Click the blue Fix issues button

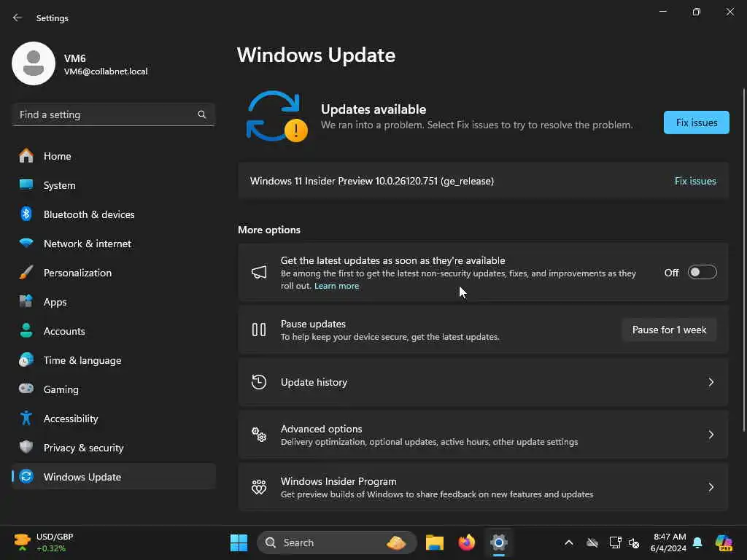696,122
